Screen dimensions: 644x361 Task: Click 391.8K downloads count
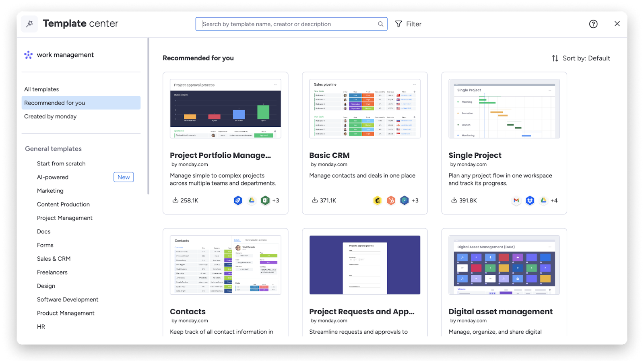[x=468, y=200]
